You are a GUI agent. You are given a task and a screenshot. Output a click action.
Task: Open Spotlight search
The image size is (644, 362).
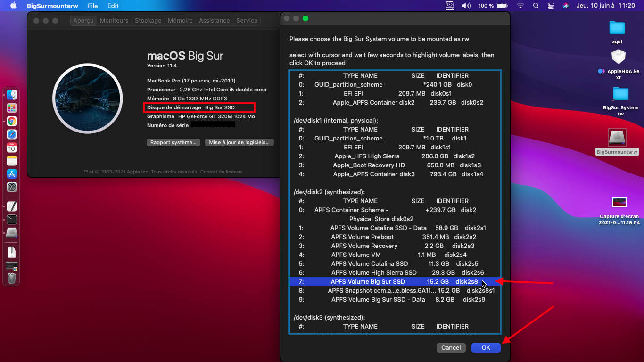536,6
